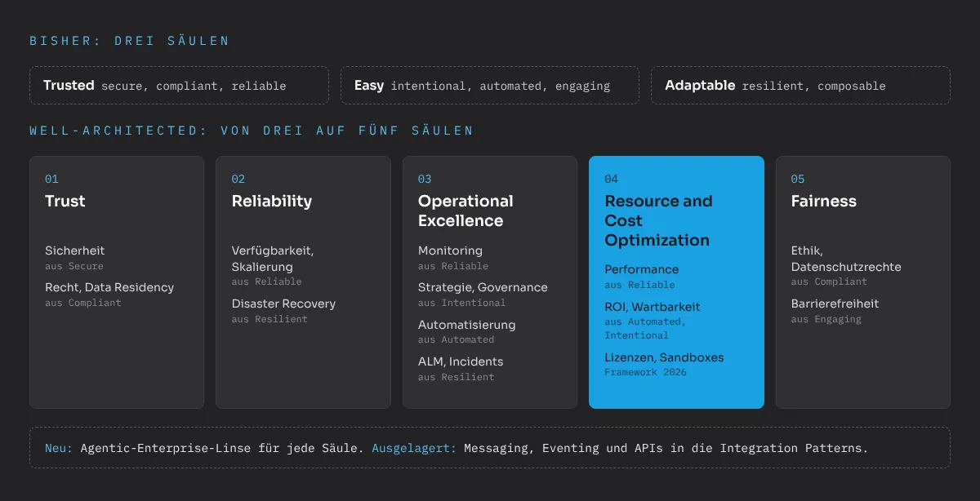Click 'aus Intentional' under Strategie, Governance
The width and height of the screenshot is (980, 501).
[x=462, y=303]
